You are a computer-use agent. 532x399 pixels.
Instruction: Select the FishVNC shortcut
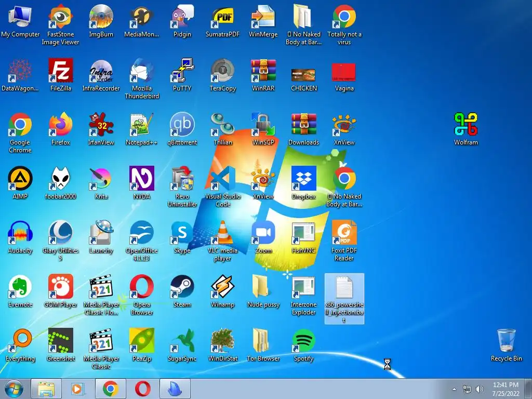(x=303, y=237)
